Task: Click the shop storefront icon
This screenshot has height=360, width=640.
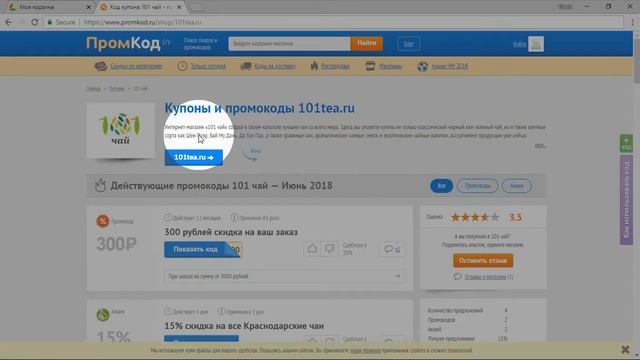Action: point(370,66)
